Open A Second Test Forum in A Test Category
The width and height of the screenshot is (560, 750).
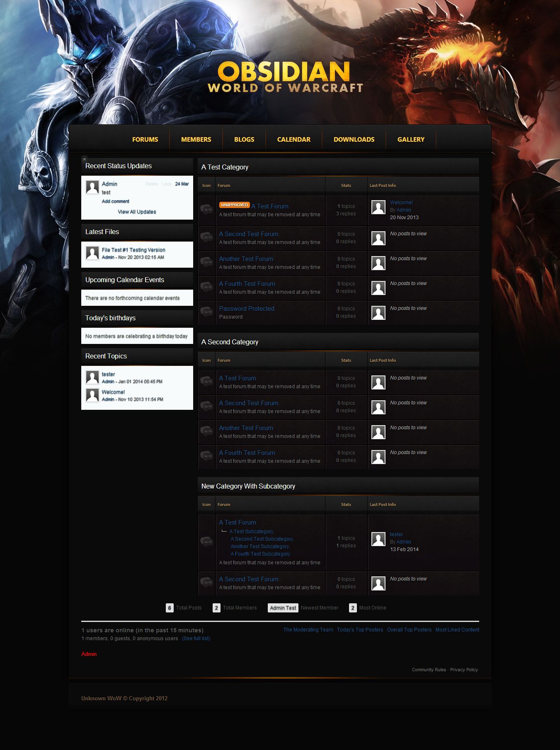(x=249, y=234)
